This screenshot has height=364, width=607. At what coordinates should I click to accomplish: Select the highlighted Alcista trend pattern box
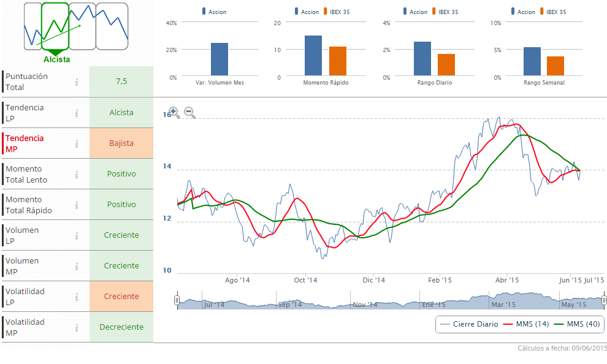click(x=55, y=26)
